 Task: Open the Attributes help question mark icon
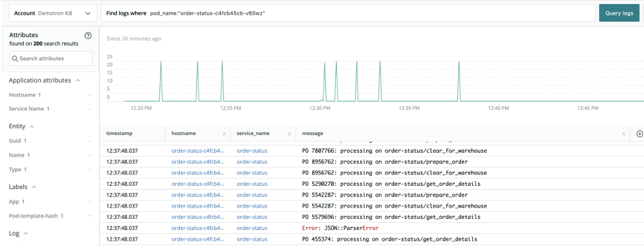point(87,35)
